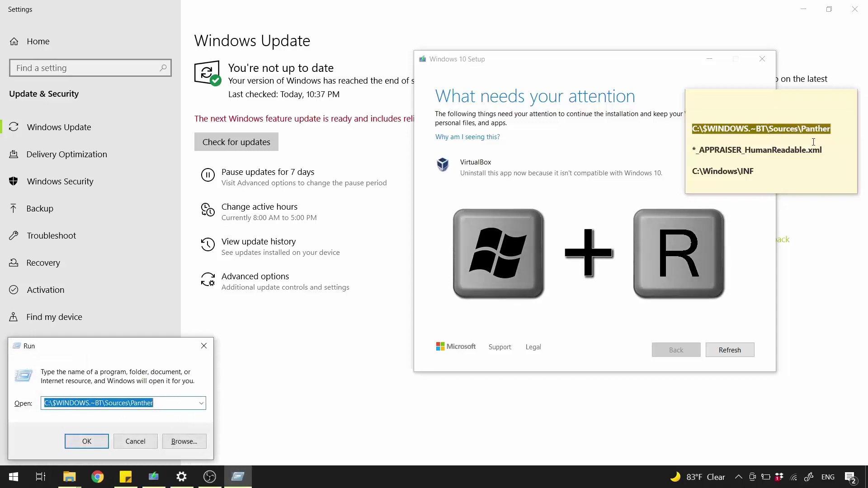The image size is (868, 488).
Task: Click 'Last checked: Today, 10:37 PM' text
Action: pyautogui.click(x=283, y=94)
